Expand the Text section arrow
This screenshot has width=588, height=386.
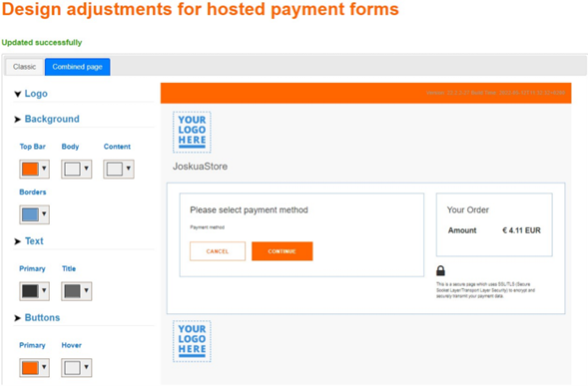[18, 241]
